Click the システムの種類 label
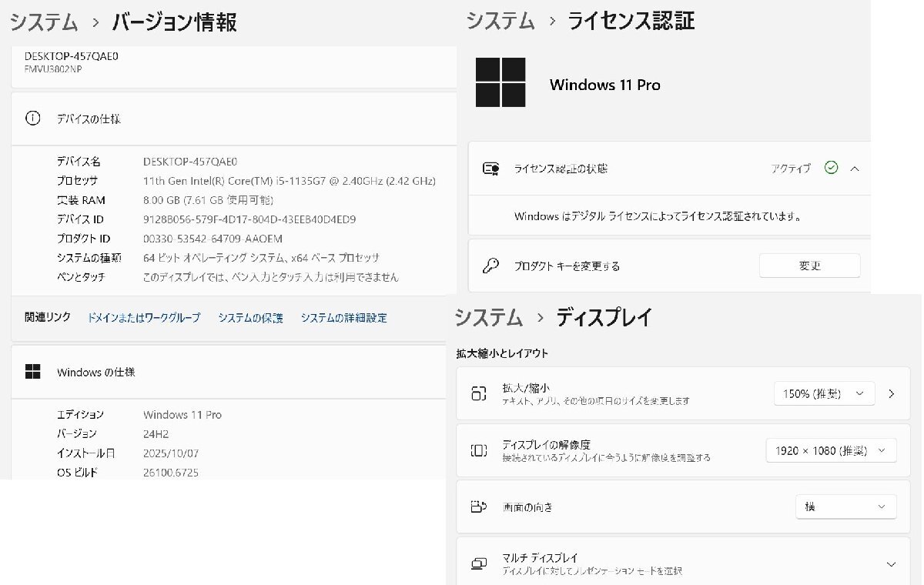This screenshot has width=924, height=585. point(89,258)
